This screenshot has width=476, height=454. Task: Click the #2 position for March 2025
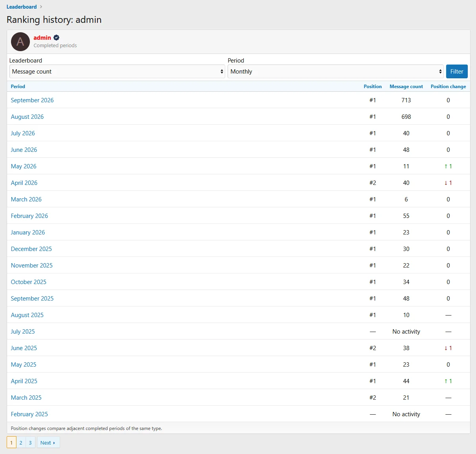point(373,398)
